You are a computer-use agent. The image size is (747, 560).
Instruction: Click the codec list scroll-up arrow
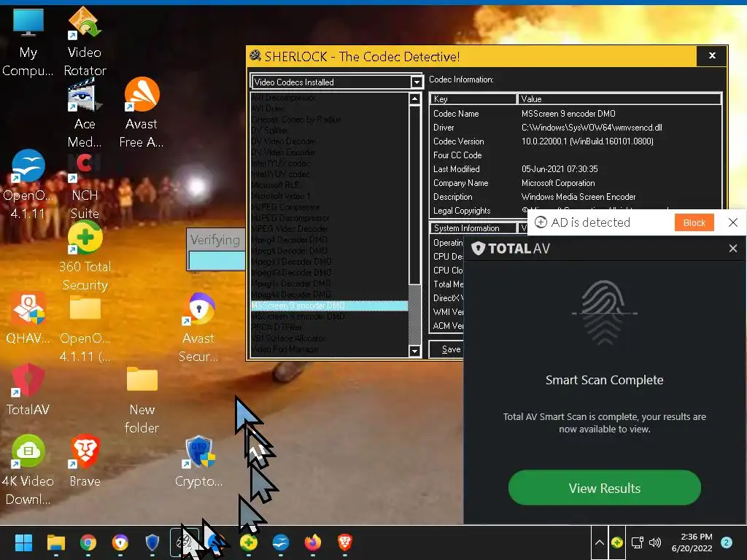(x=414, y=98)
